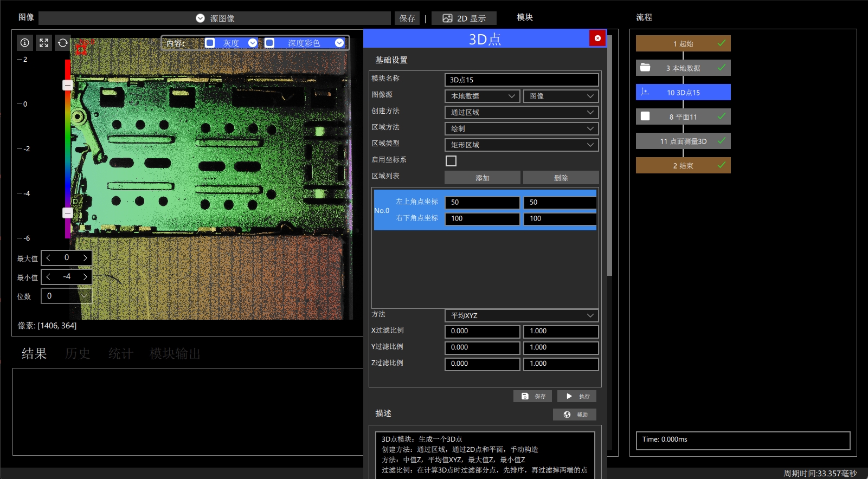
Task: Click the 模块 header tab
Action: click(x=525, y=17)
